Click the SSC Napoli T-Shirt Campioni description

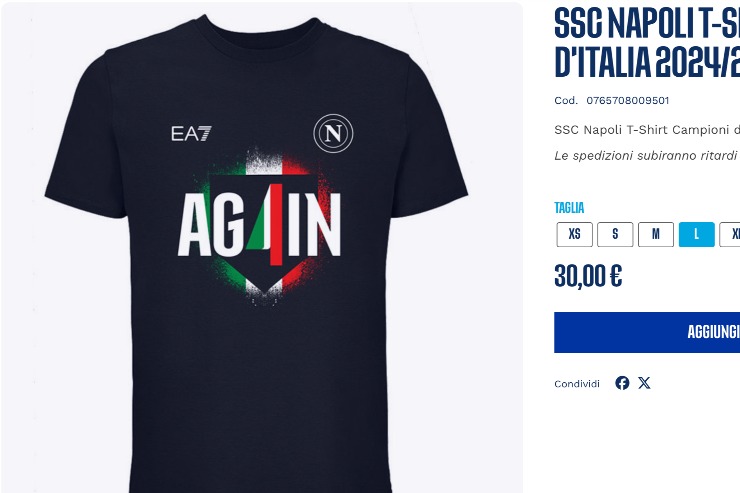pyautogui.click(x=647, y=130)
